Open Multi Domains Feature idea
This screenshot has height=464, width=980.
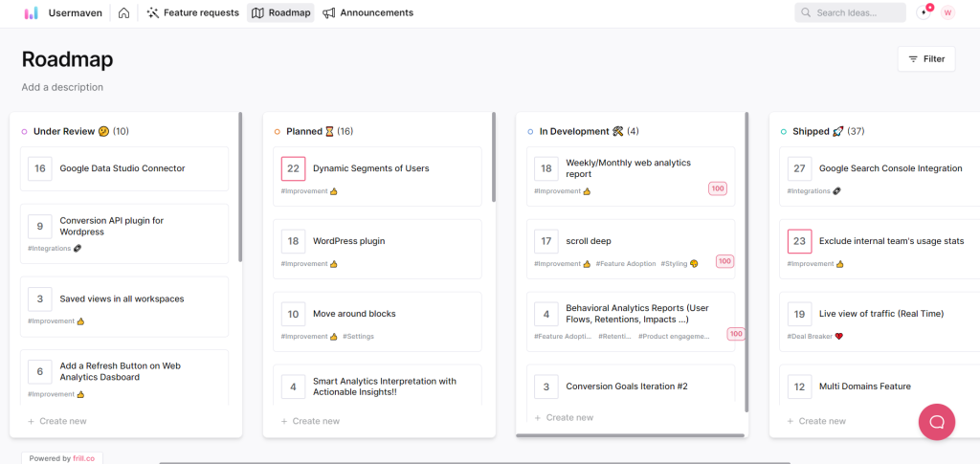coord(865,387)
